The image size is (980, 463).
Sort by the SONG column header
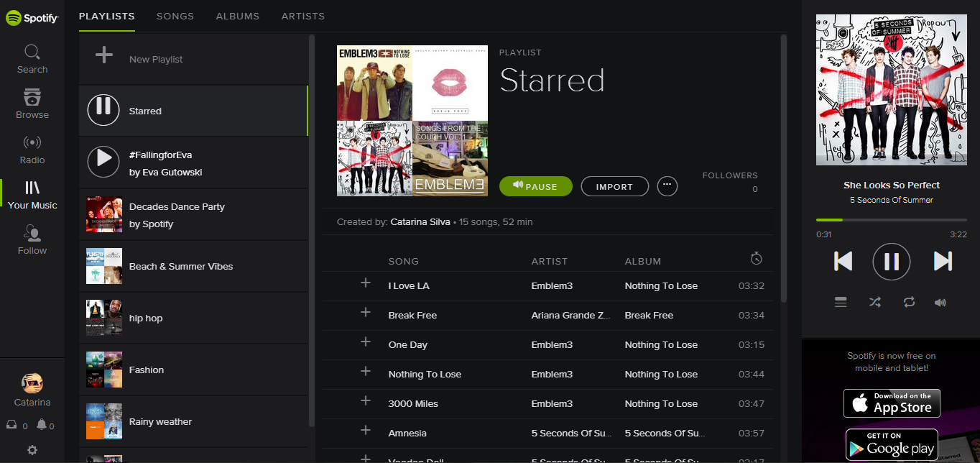pyautogui.click(x=404, y=261)
